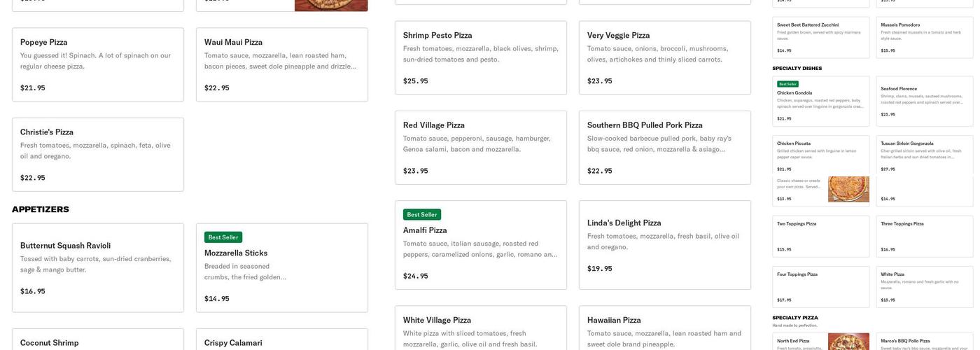The height and width of the screenshot is (350, 980).
Task: Click the North End Pizza photo thumbnail
Action: click(848, 342)
